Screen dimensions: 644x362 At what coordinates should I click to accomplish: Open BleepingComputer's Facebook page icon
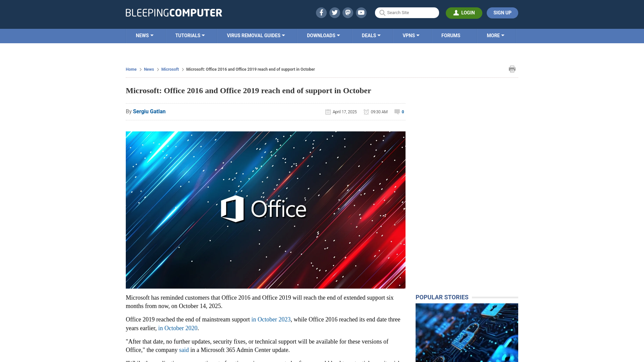click(321, 13)
